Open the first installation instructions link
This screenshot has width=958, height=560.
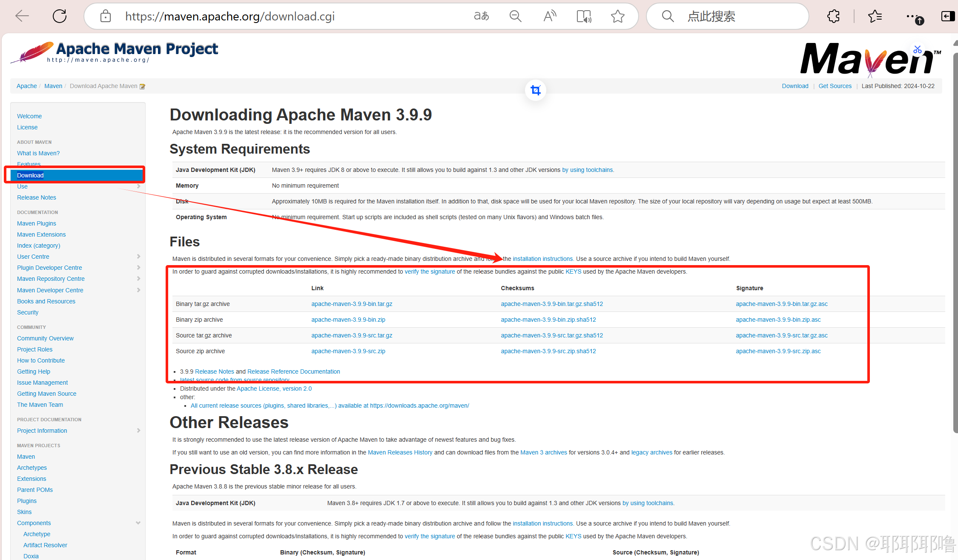542,259
